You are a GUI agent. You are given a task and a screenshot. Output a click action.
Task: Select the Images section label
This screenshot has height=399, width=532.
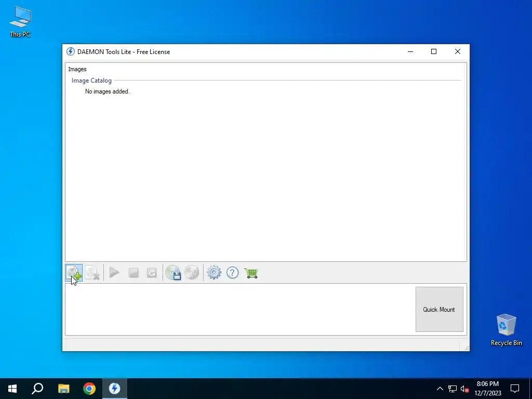point(77,69)
